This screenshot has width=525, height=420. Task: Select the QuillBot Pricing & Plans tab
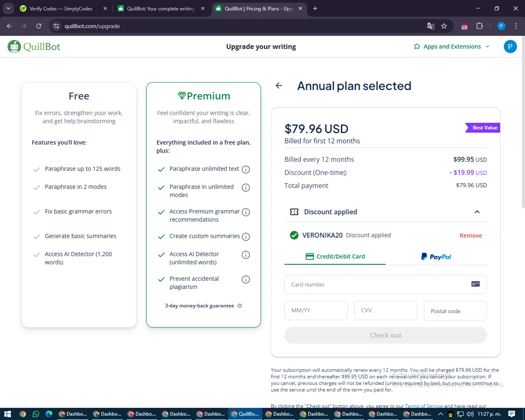pos(259,8)
